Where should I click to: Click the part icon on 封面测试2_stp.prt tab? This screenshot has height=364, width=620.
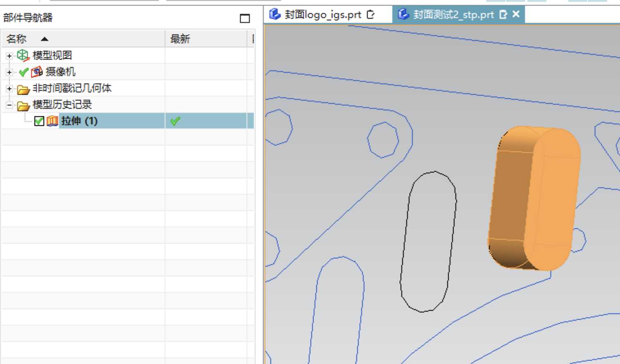tap(403, 14)
